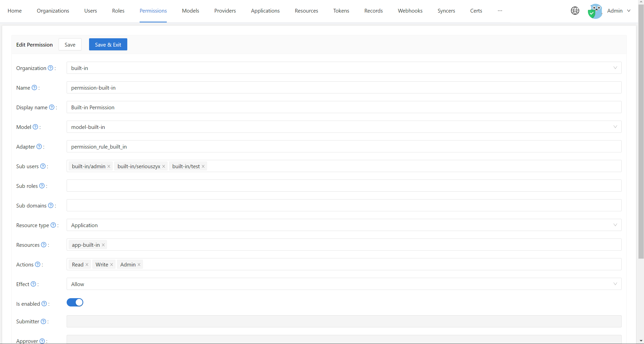
Task: Click the Save & Exit button
Action: [108, 44]
